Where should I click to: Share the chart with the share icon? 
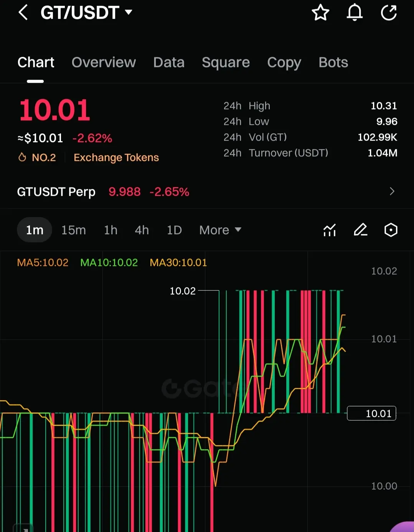(x=389, y=13)
